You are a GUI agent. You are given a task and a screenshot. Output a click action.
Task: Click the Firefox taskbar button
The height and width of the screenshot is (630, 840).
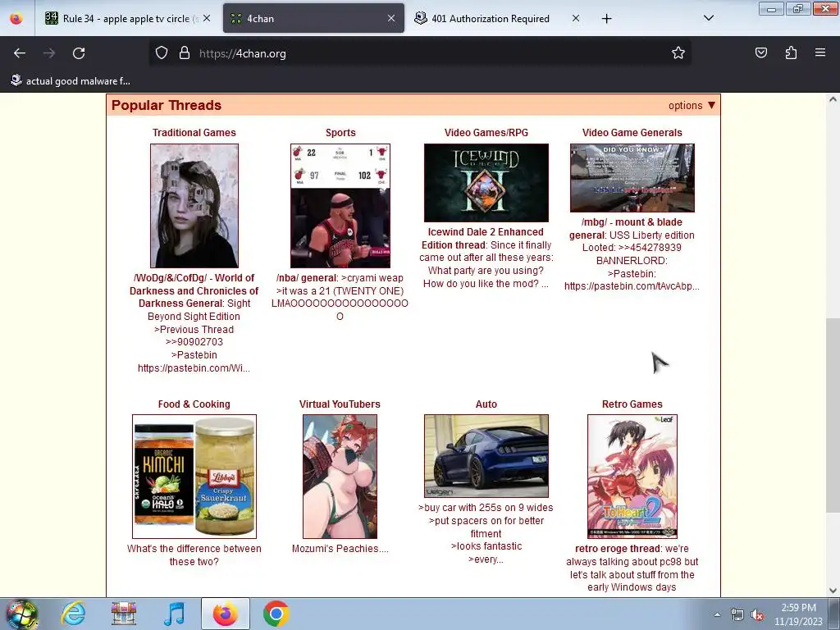pos(225,614)
